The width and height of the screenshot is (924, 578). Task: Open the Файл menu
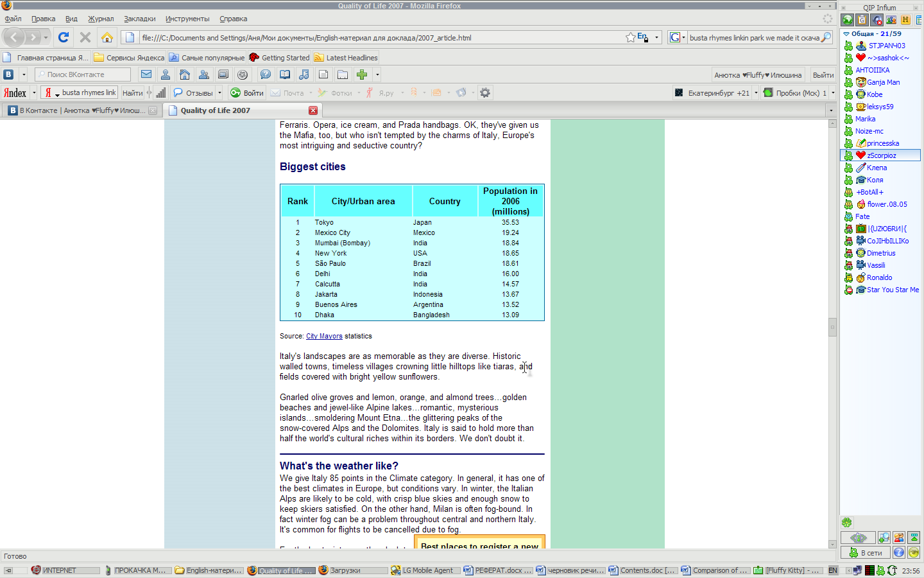coord(13,19)
